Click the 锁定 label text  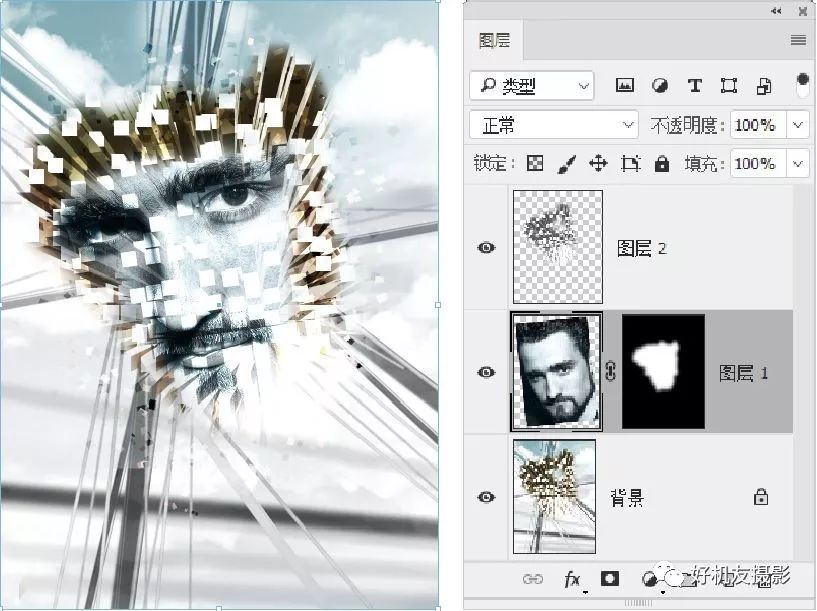point(493,164)
